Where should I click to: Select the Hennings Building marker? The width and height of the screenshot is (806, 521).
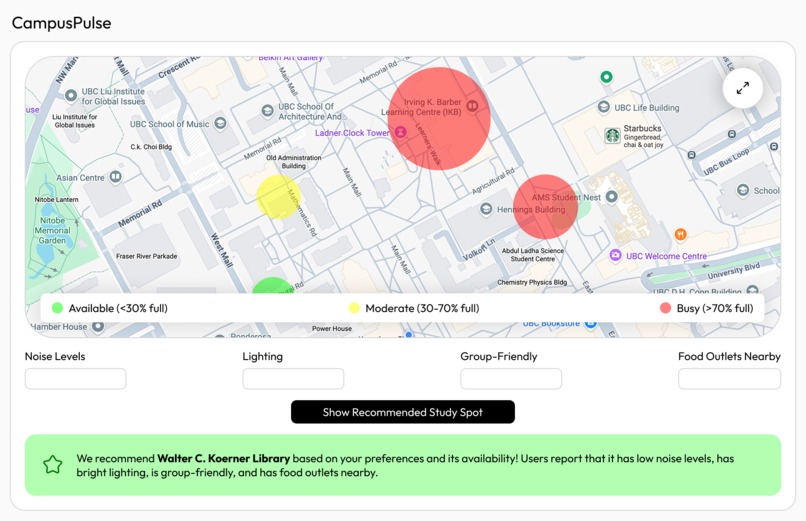(x=486, y=209)
